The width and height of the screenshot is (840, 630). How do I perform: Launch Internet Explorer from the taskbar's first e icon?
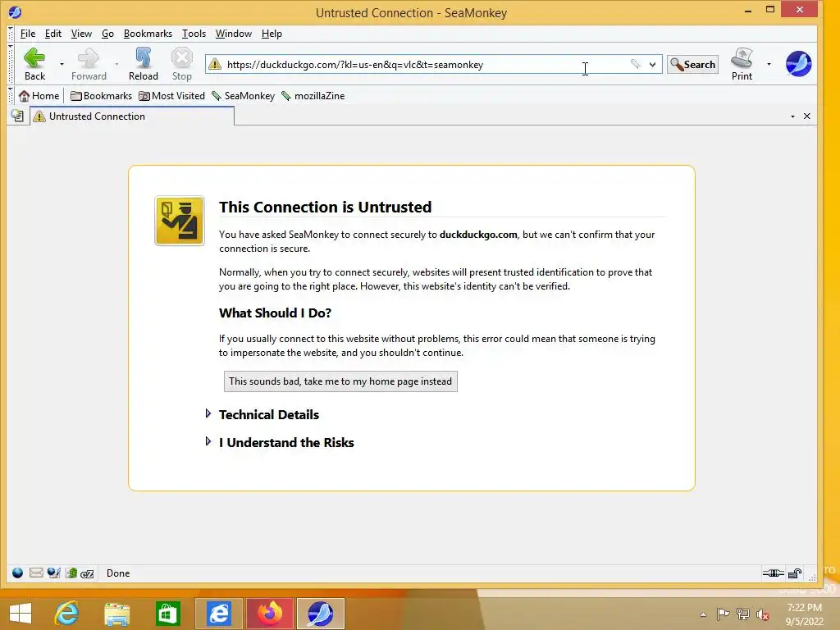tap(66, 614)
